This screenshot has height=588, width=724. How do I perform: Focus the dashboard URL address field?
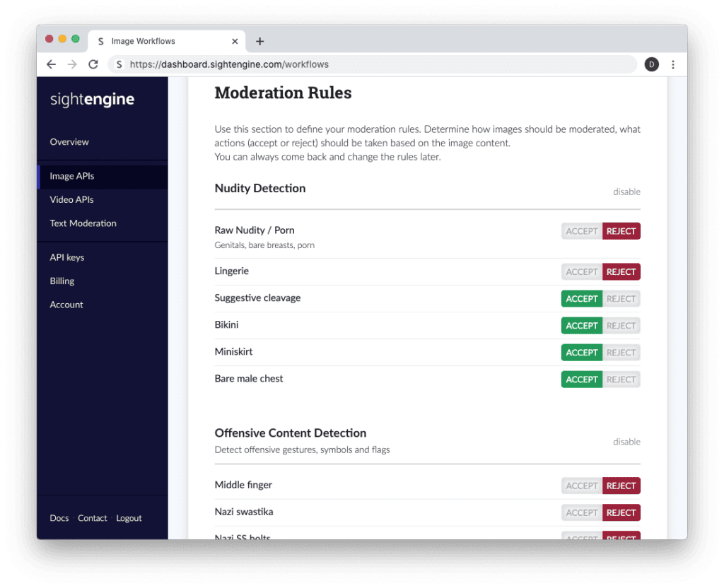click(373, 64)
